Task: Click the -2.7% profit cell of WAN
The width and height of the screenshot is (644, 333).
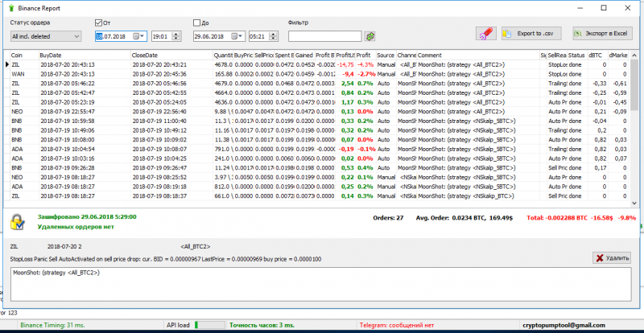Action: pos(365,74)
